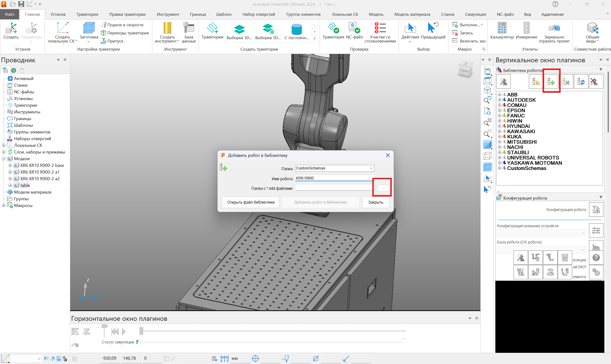This screenshot has width=611, height=364.
Task: Click Открыть файл библиотеки button
Action: [251, 202]
